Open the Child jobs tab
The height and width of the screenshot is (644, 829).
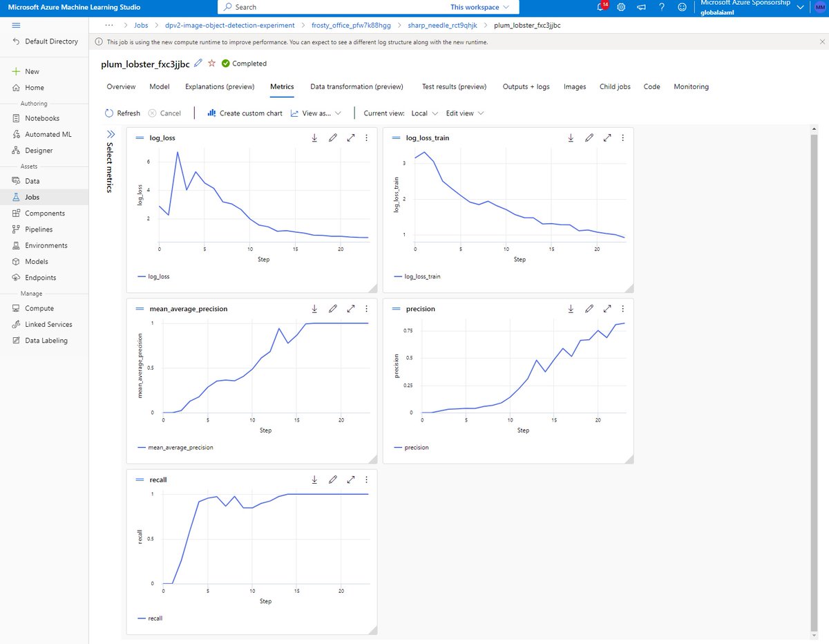[615, 86]
